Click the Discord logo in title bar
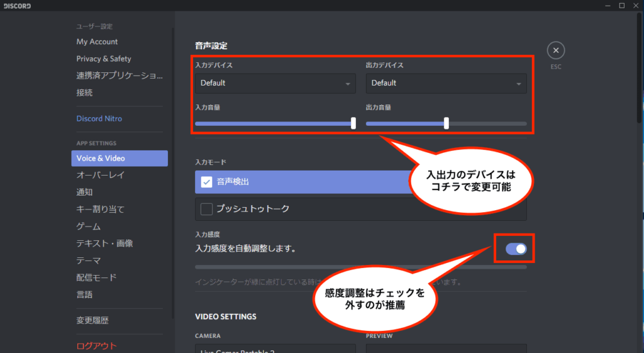644x353 pixels. [x=16, y=6]
